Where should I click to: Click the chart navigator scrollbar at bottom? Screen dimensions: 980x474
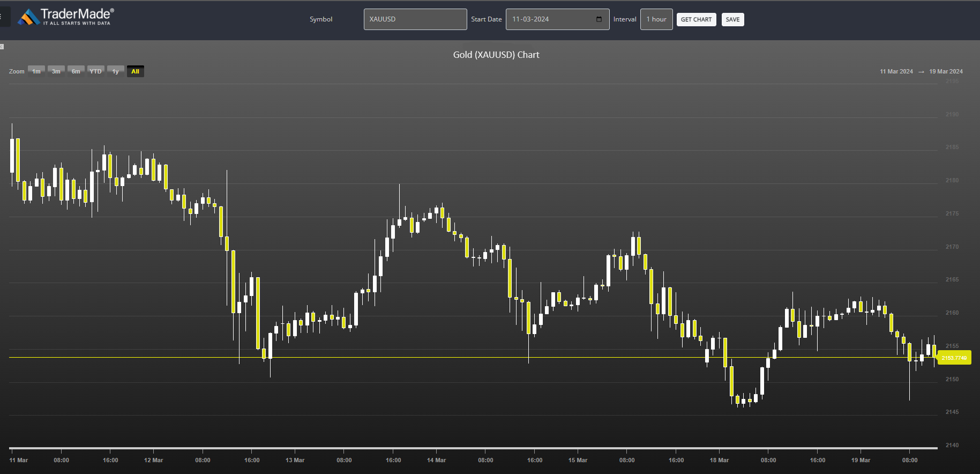[473, 448]
